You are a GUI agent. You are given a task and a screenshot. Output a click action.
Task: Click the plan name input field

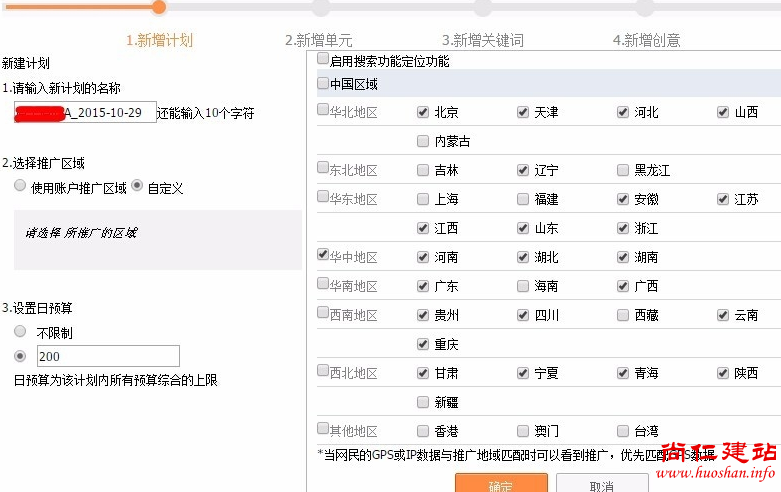85,112
